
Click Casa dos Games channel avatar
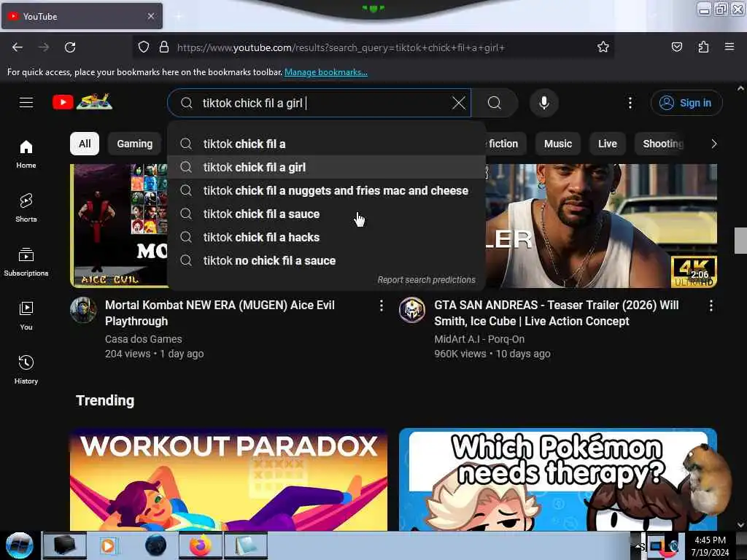pos(83,310)
